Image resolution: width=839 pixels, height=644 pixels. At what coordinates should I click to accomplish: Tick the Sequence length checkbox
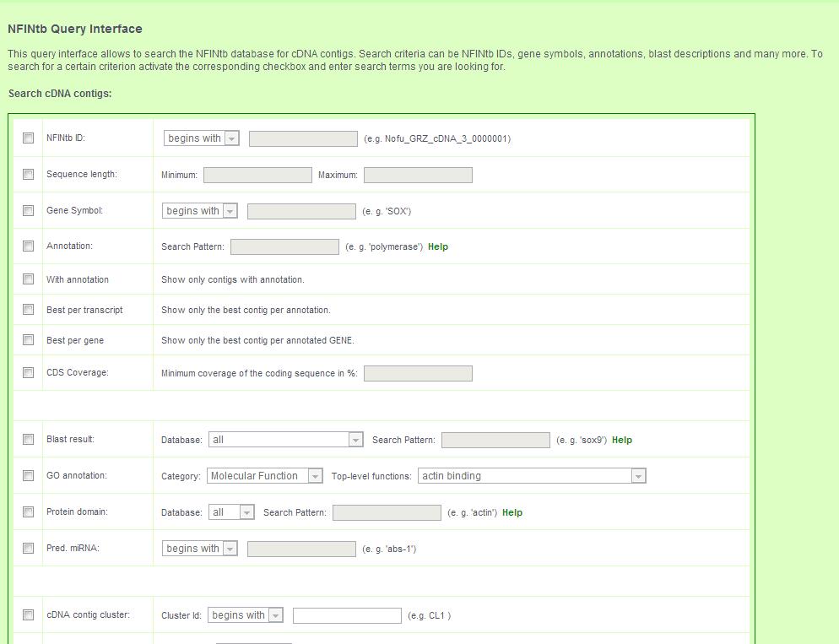[28, 175]
